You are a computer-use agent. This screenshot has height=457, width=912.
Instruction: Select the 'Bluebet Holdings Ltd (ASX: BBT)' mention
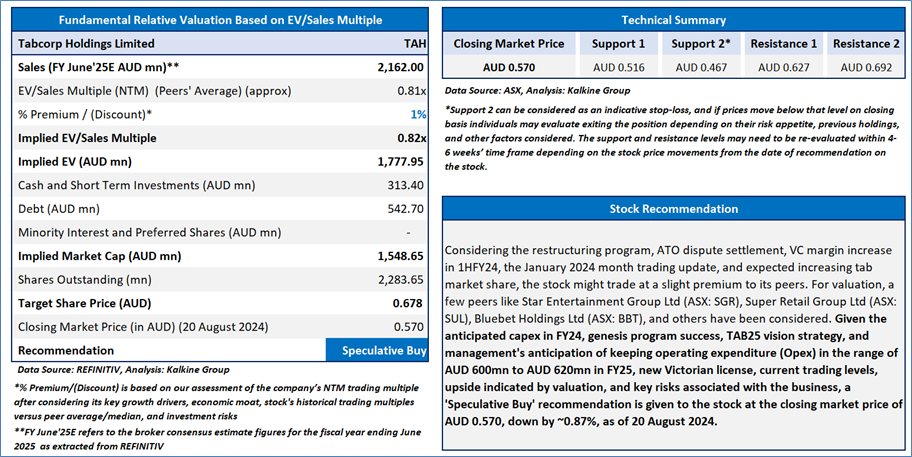tap(561, 319)
